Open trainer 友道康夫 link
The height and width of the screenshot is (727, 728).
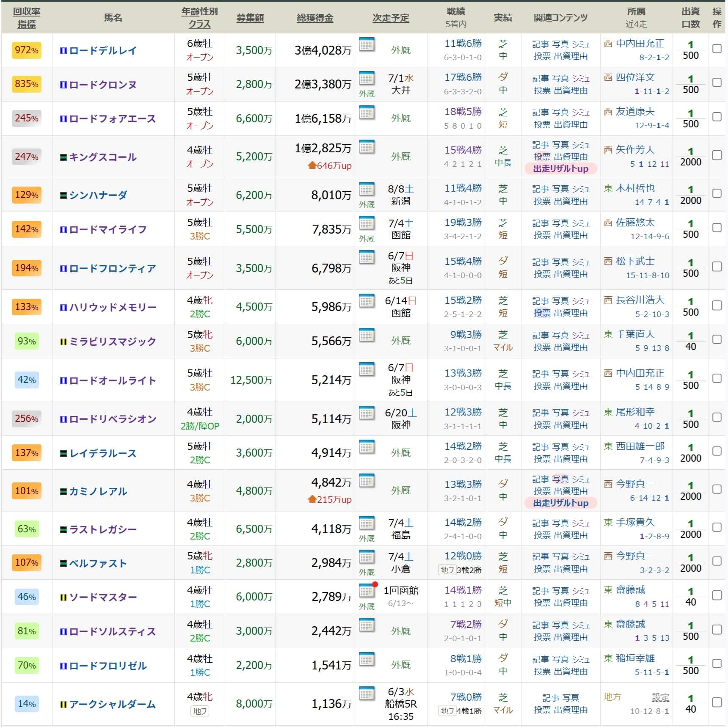[x=635, y=112]
